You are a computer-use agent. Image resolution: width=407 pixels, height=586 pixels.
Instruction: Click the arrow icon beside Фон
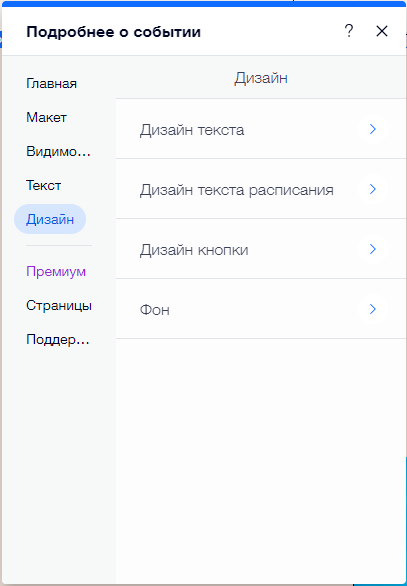click(372, 309)
